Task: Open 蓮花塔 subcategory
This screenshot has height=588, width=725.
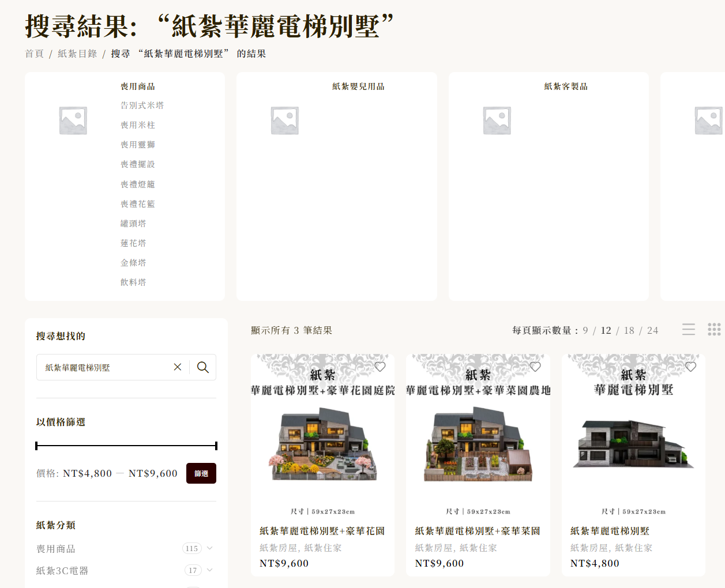Action: pos(133,243)
